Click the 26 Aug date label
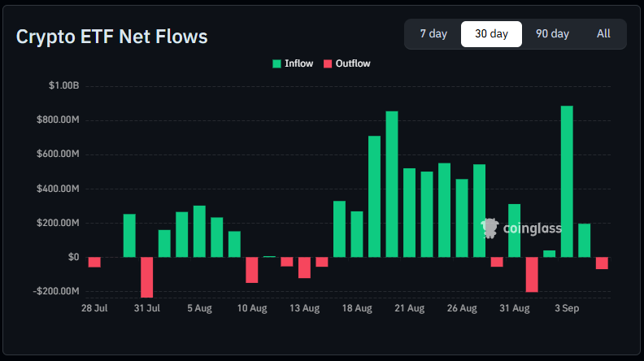The image size is (644, 361). click(462, 308)
